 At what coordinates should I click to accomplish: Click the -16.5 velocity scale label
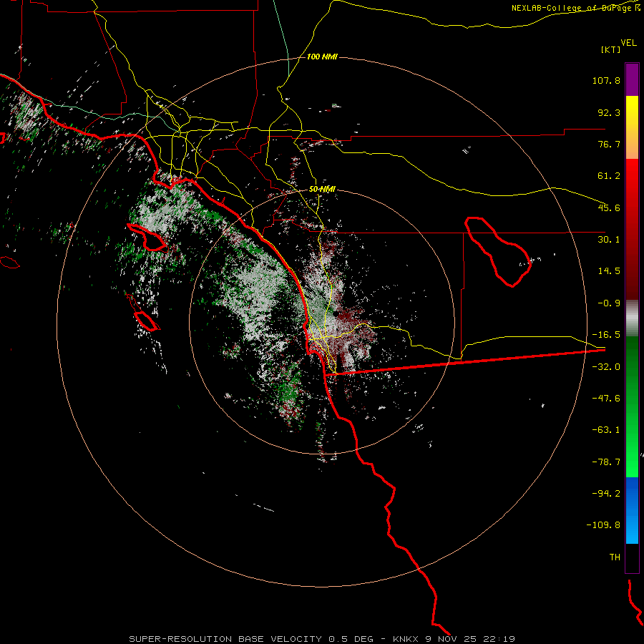(x=606, y=335)
